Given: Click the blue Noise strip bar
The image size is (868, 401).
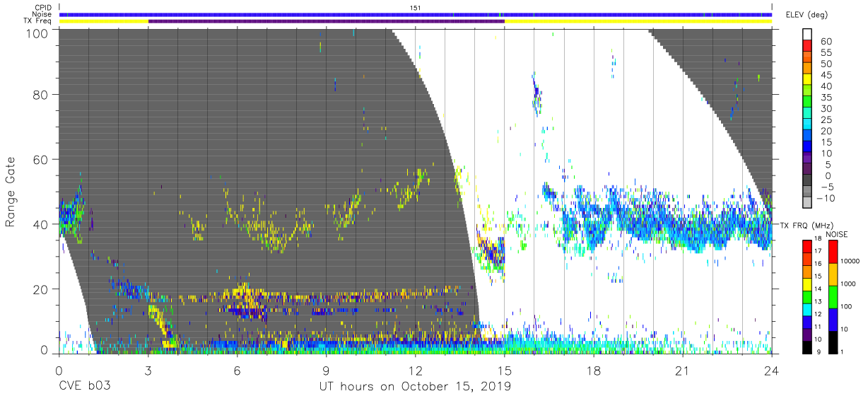Looking at the screenshot, I should pos(415,14).
